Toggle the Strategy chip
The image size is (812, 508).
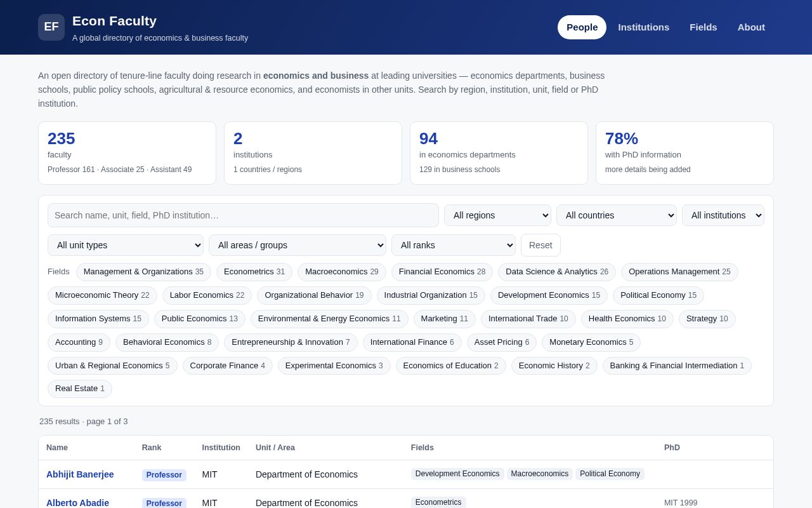point(707,319)
